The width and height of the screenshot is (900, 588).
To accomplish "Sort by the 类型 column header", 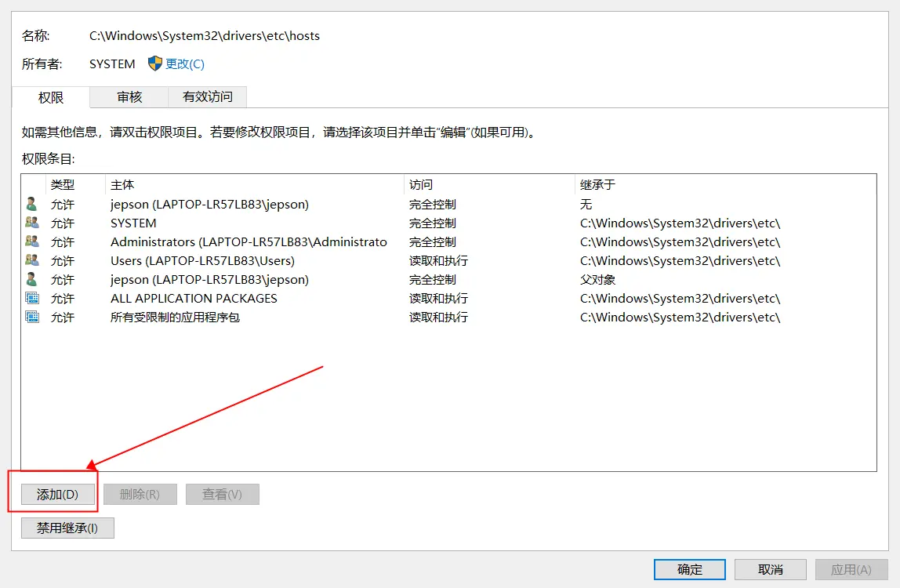I will pyautogui.click(x=63, y=185).
